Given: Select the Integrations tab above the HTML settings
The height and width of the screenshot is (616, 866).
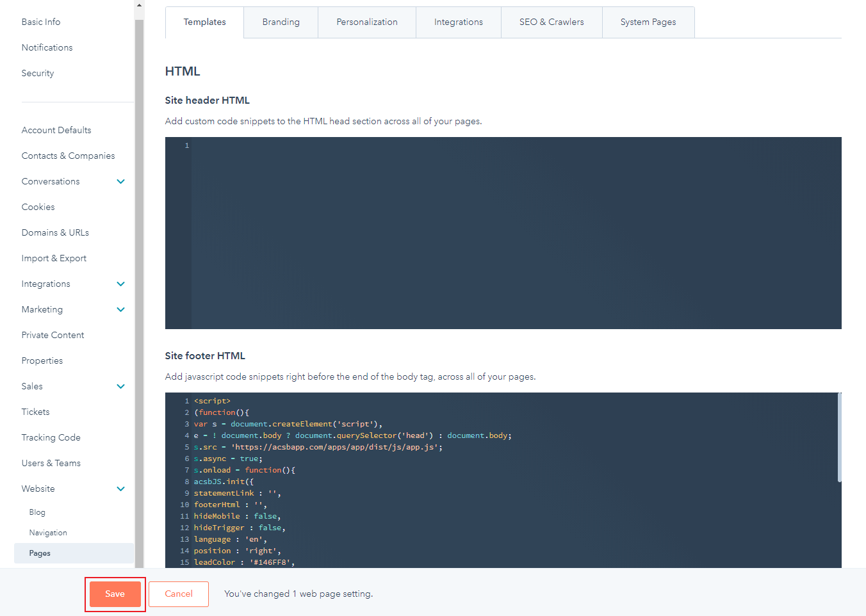Looking at the screenshot, I should click(458, 22).
